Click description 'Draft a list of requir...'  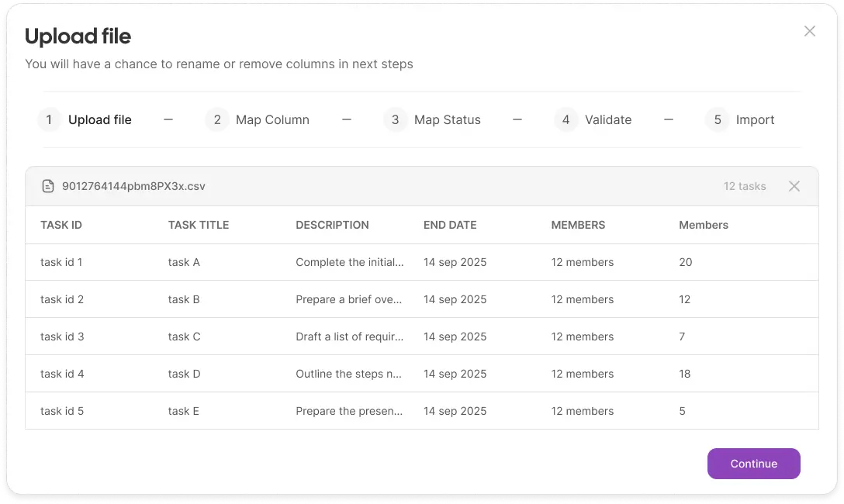click(349, 337)
